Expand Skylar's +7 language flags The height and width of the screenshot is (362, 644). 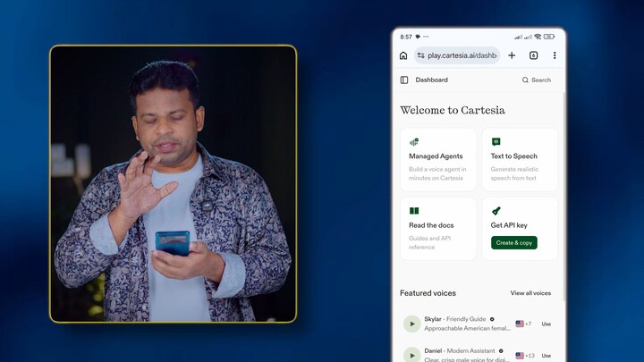pyautogui.click(x=523, y=324)
